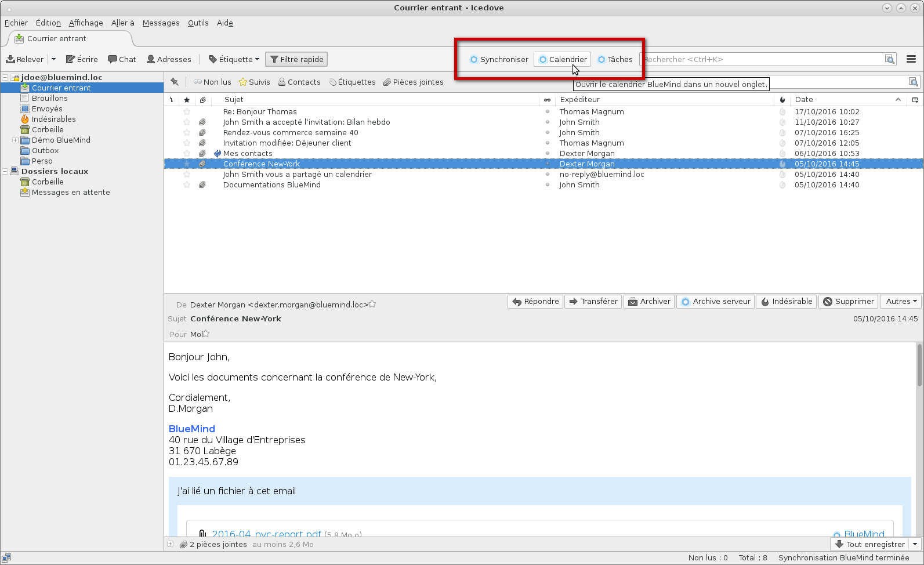Click the Répondre button
The height and width of the screenshot is (565, 924).
[535, 301]
